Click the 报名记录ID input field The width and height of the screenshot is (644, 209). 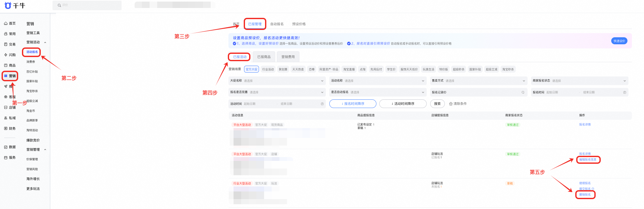(x=479, y=92)
